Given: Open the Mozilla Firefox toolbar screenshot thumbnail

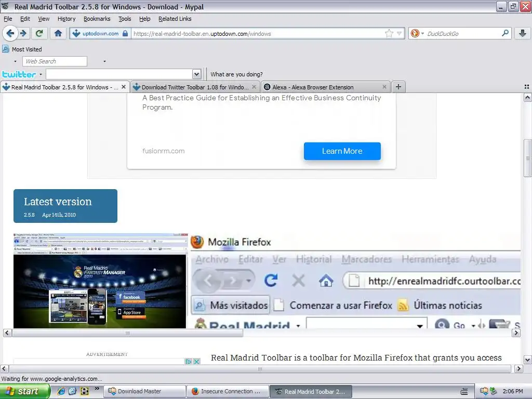Looking at the screenshot, I should [x=355, y=281].
